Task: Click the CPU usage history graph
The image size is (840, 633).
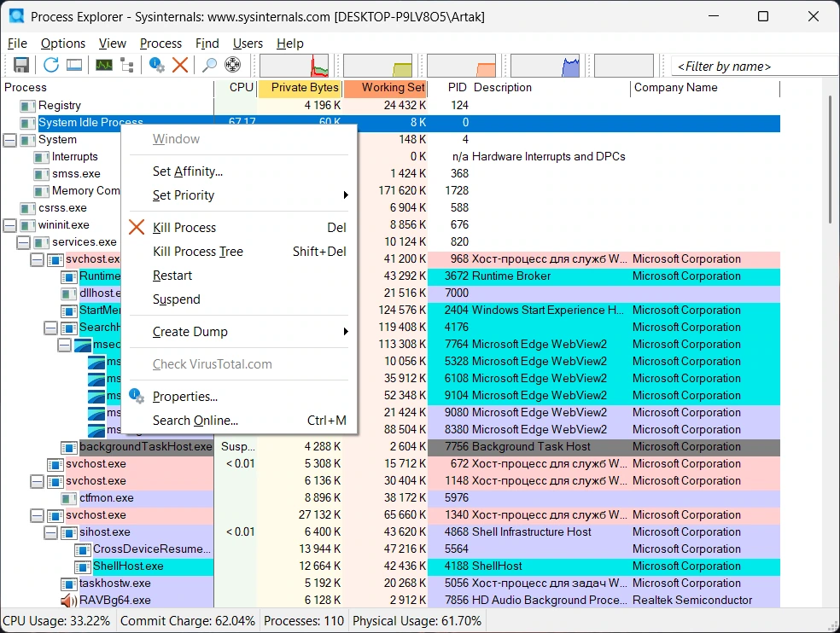Action: (295, 66)
